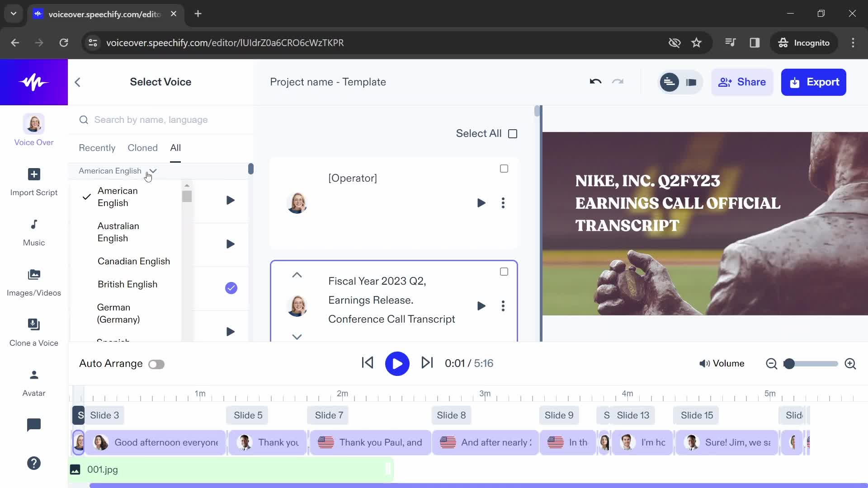Click the single layer view icon

tap(691, 82)
